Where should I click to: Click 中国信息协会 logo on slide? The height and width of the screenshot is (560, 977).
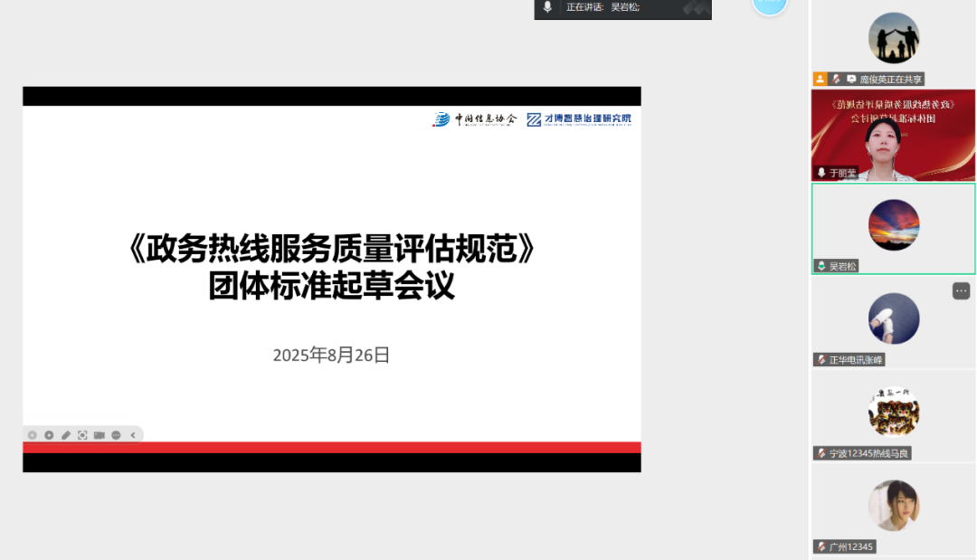474,119
